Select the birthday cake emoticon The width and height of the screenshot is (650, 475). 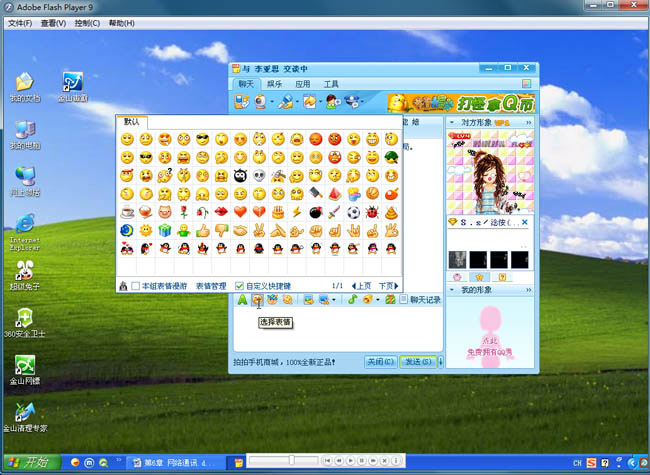click(x=278, y=212)
